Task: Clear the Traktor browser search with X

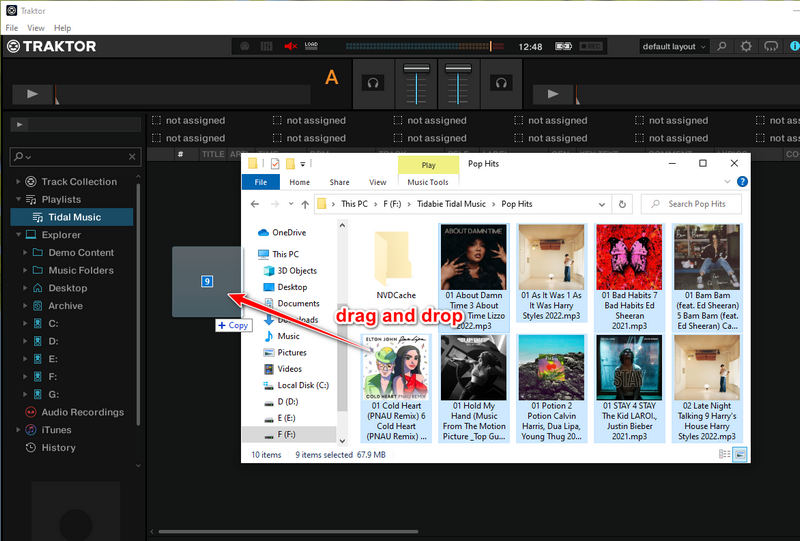Action: pos(132,157)
